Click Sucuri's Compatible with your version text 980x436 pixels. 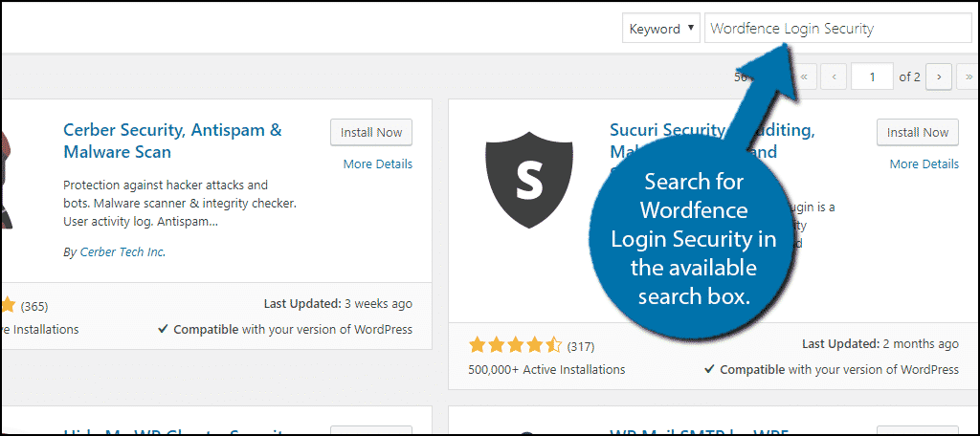(x=832, y=370)
